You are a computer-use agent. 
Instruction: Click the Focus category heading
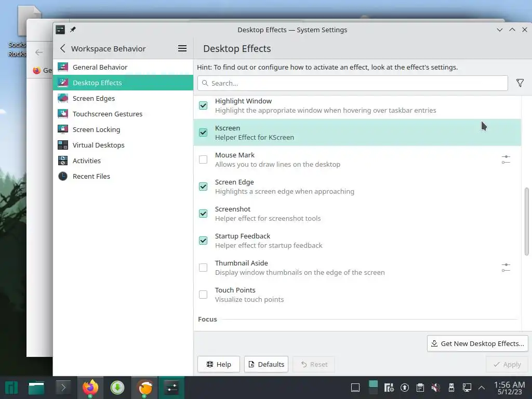point(207,320)
